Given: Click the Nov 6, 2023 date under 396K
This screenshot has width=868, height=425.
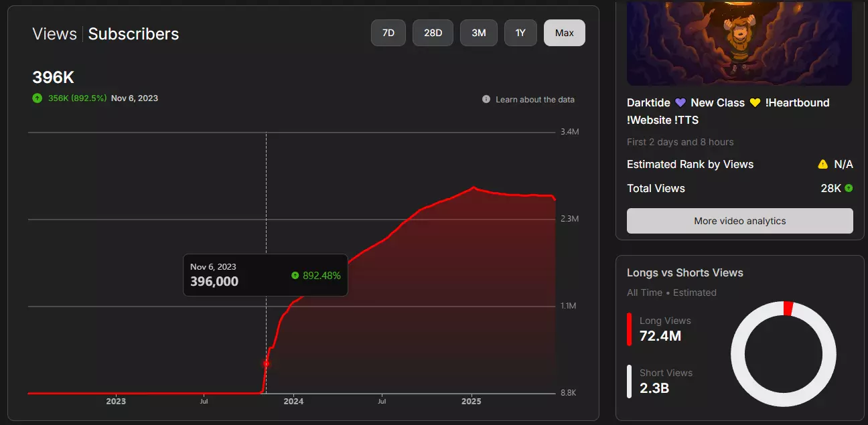Looking at the screenshot, I should (135, 98).
